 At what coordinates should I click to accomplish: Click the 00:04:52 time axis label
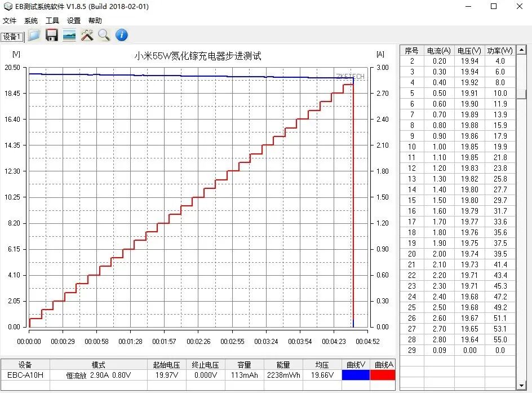[x=367, y=342]
